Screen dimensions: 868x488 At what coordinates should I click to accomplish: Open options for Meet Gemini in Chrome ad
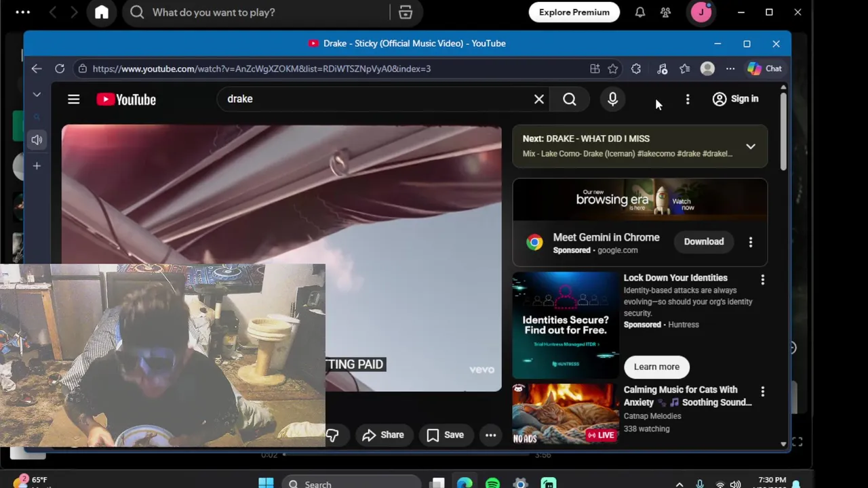coord(751,242)
